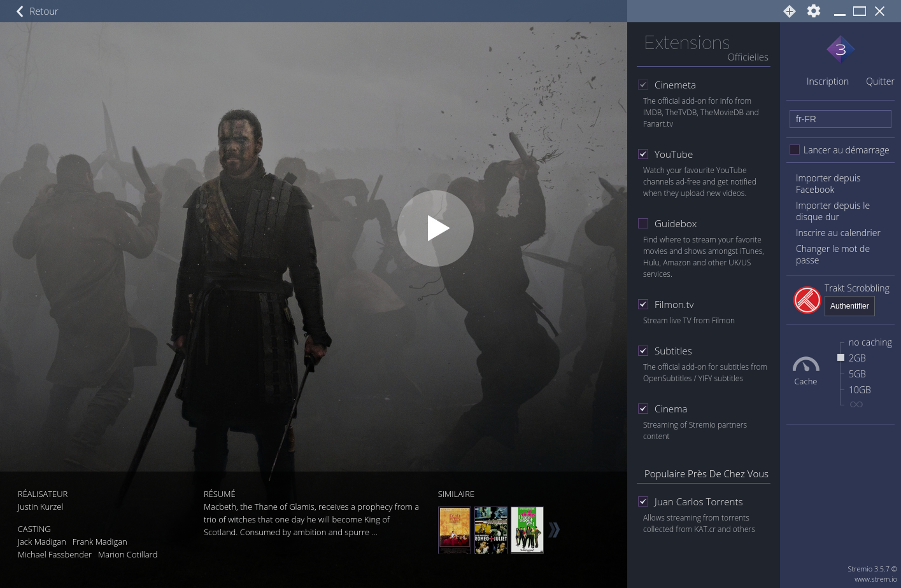Disable the YouTube extension checkbox
The image size is (901, 588).
(643, 154)
